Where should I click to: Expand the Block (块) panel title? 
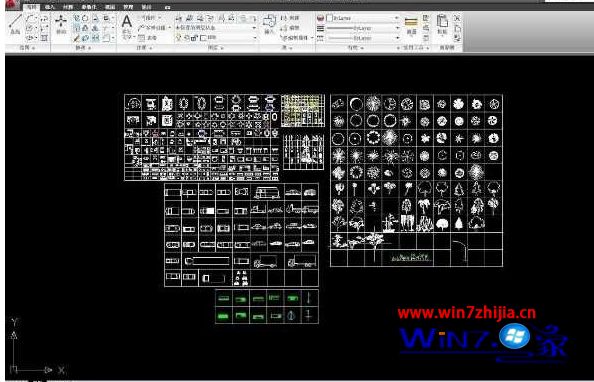[x=287, y=48]
